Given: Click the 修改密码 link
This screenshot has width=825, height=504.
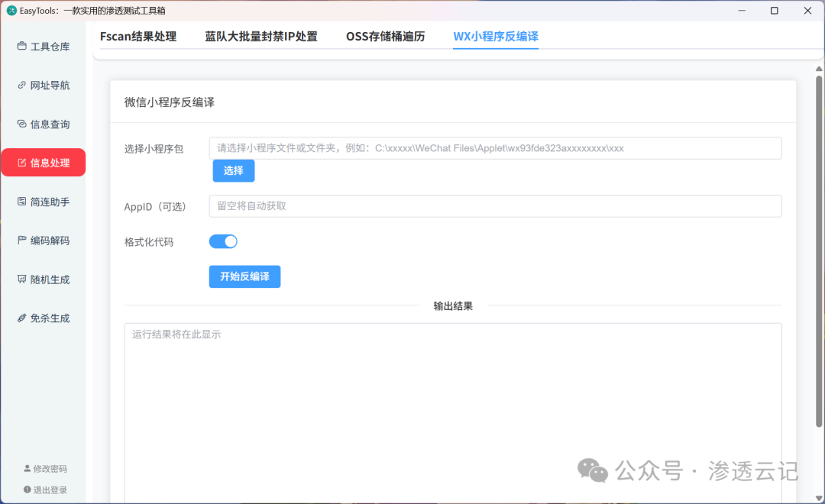Looking at the screenshot, I should 46,469.
